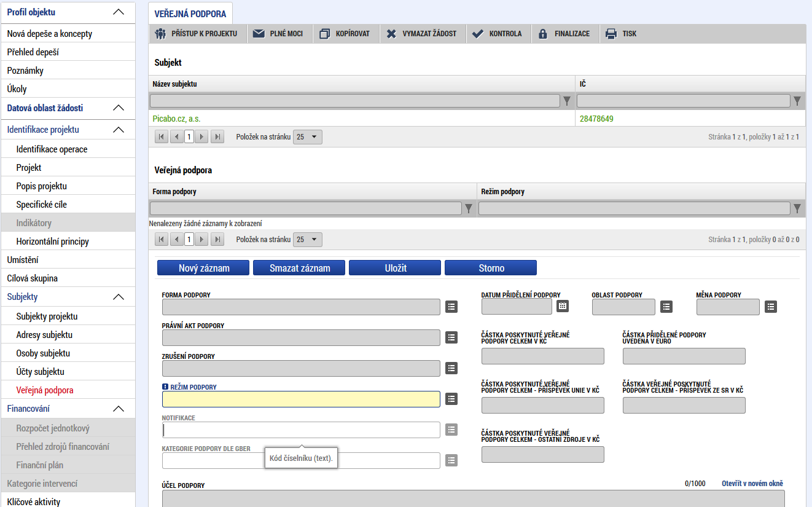This screenshot has height=507, width=812.
Task: Run Kontrola from the toolbar
Action: click(498, 34)
